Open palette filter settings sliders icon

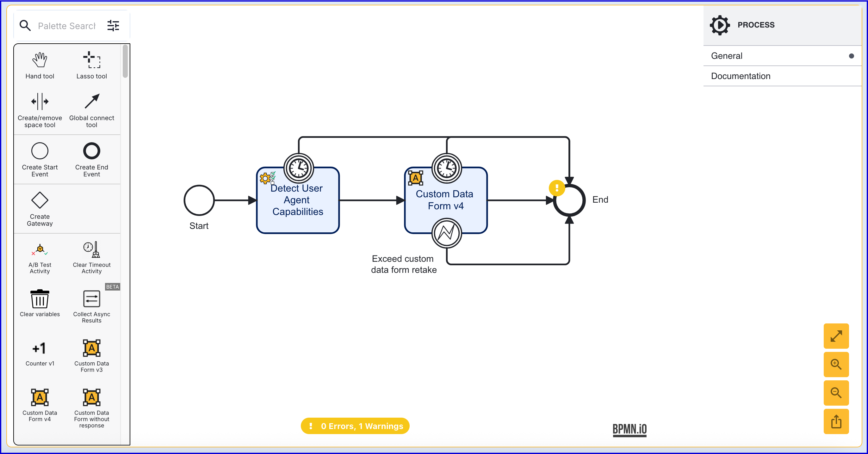(113, 26)
